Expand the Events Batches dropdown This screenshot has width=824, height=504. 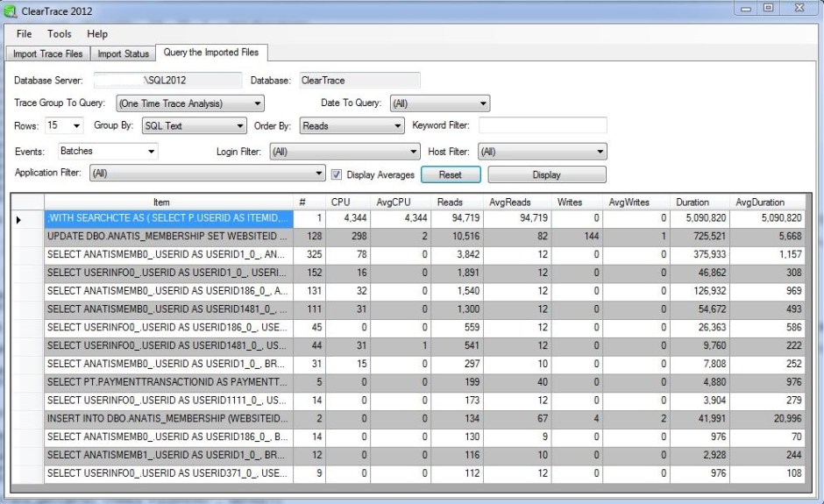tap(152, 152)
